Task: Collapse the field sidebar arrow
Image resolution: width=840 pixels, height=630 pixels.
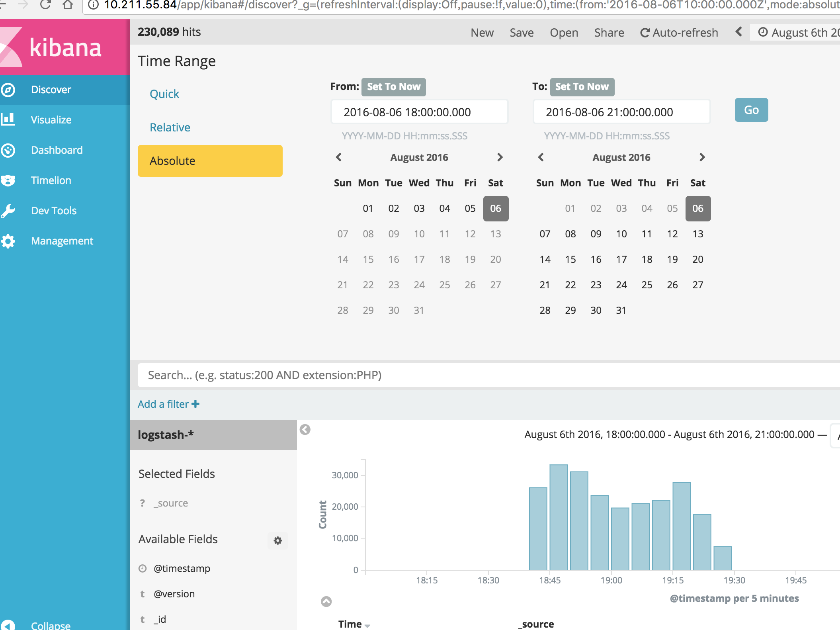Action: click(x=305, y=429)
